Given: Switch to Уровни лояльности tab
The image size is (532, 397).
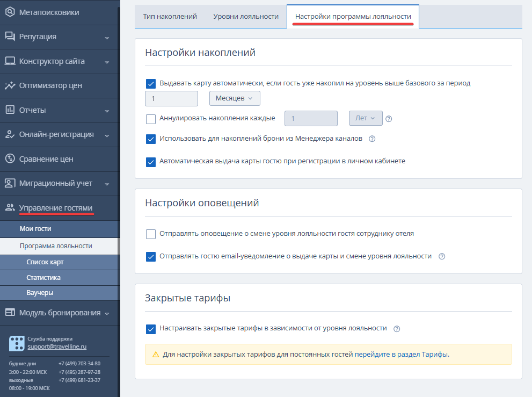Looking at the screenshot, I should pos(246,16).
